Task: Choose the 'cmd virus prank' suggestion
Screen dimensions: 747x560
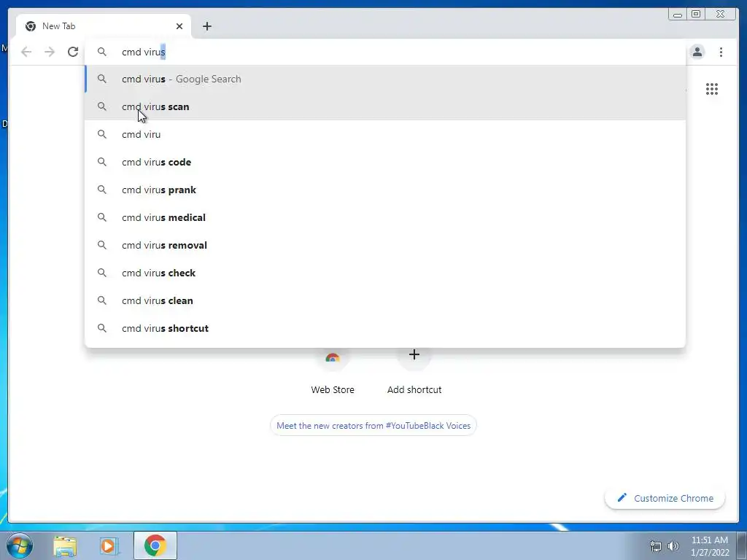Action: [x=385, y=190]
